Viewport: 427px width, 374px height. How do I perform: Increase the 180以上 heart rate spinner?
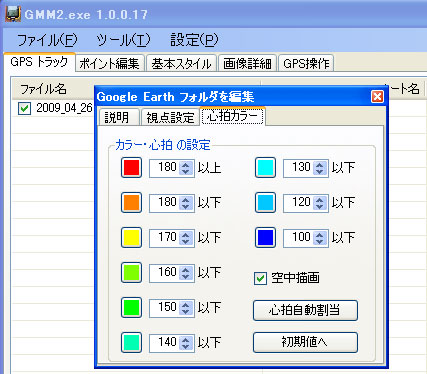tap(186, 164)
